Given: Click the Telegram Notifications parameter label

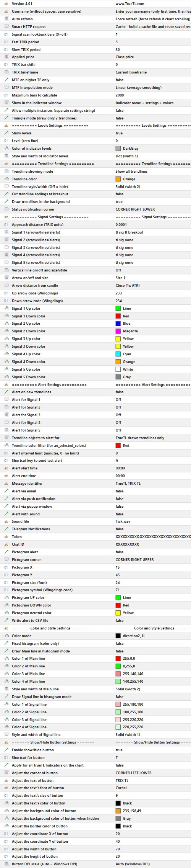Looking at the screenshot, I should pos(31,529).
